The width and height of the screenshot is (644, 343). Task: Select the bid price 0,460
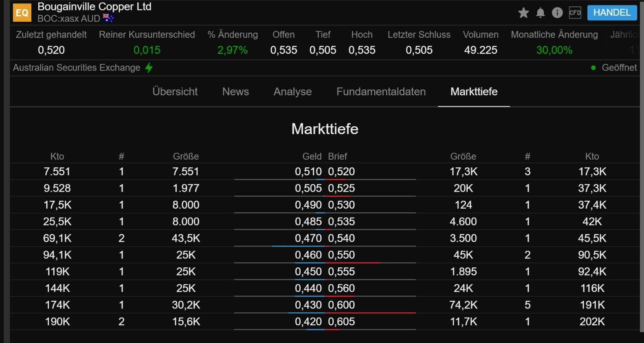coord(308,255)
